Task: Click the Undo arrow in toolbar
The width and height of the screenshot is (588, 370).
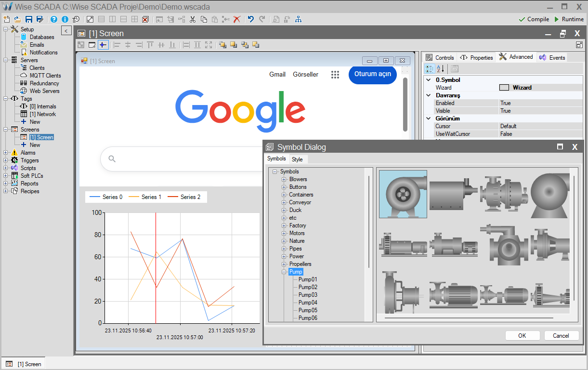Action: (x=250, y=19)
